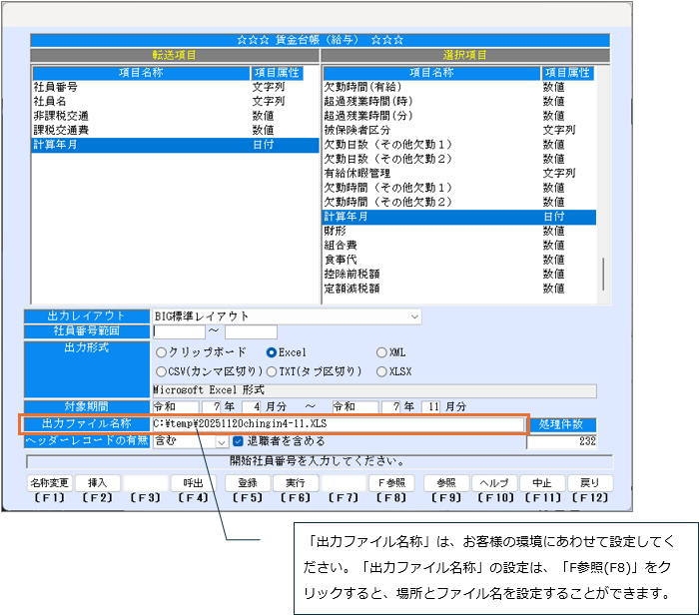Click the 中止 (F11) button
Image resolution: width=699 pixels, height=616 pixels.
[x=541, y=482]
